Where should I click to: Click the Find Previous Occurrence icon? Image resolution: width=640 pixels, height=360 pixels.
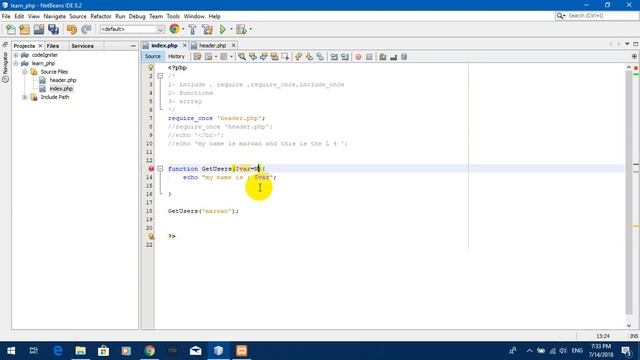253,57
